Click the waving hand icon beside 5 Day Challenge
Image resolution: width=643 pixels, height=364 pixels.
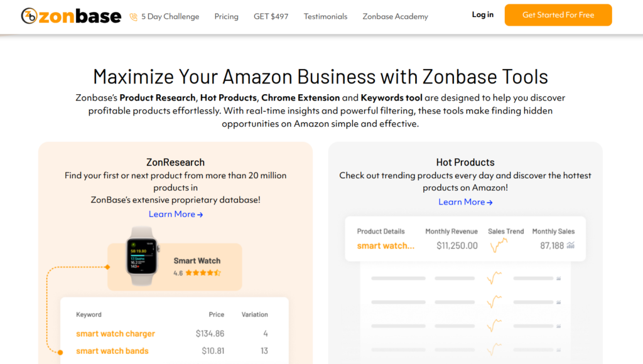[133, 17]
